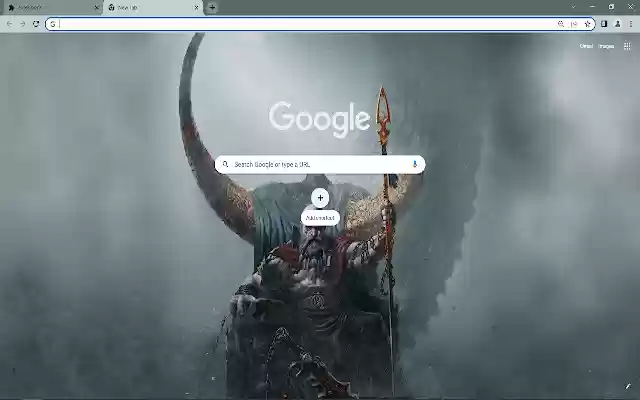640x400 pixels.
Task: Click the Search Google or type a URL box
Action: click(x=320, y=164)
